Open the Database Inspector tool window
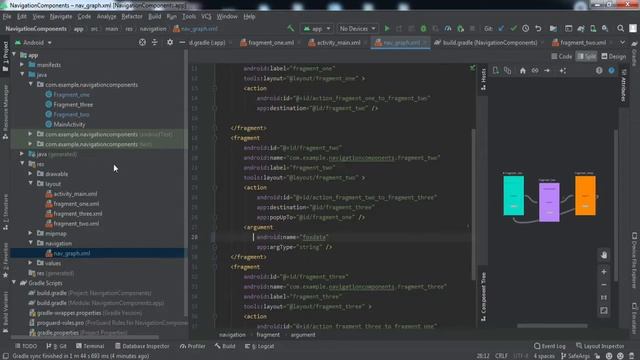640x360 pixels. pos(142,346)
